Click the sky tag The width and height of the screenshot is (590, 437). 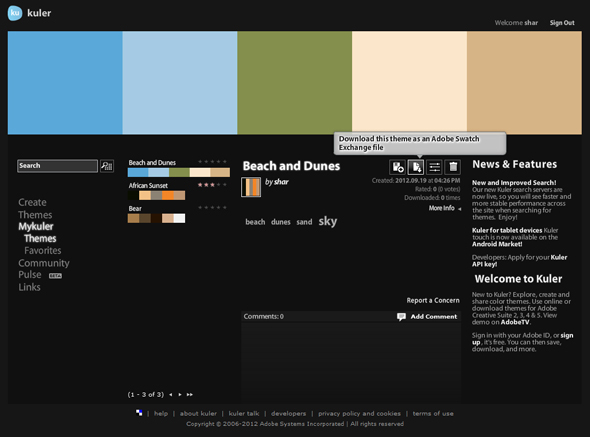pos(328,221)
